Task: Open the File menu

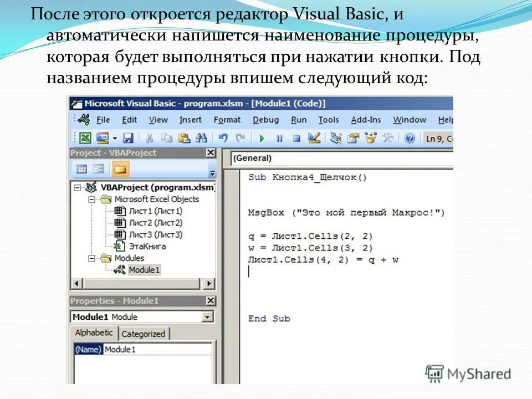Action: click(103, 120)
